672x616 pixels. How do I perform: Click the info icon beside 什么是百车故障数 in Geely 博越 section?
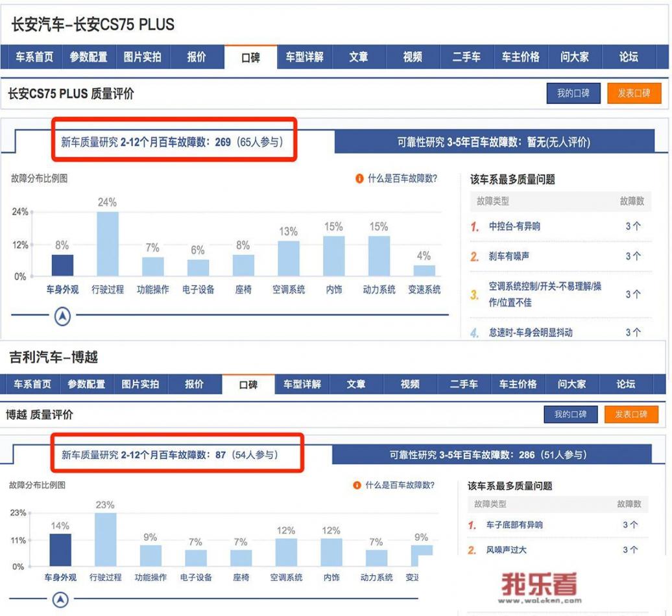[357, 486]
